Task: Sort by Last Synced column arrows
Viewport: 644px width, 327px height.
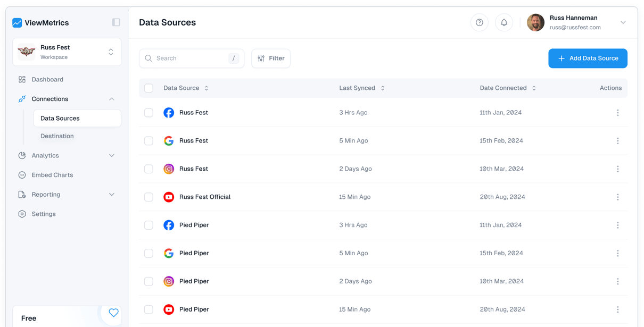Action: coord(383,88)
